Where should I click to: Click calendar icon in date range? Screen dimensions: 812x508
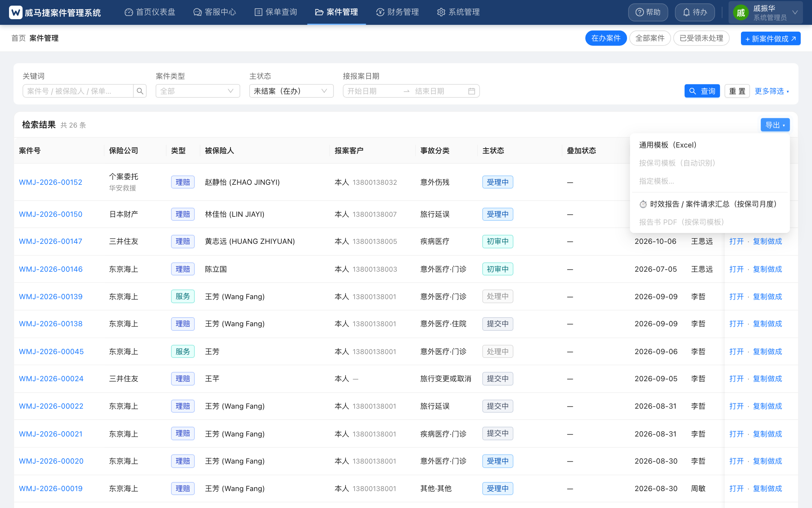472,91
